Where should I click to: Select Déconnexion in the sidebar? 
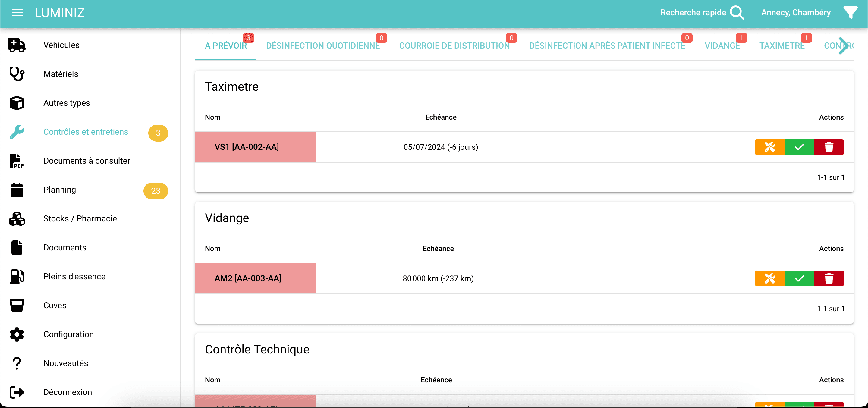pyautogui.click(x=68, y=392)
